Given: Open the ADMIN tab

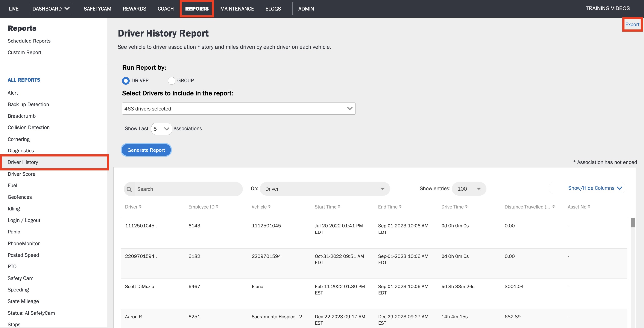Looking at the screenshot, I should click(x=306, y=9).
